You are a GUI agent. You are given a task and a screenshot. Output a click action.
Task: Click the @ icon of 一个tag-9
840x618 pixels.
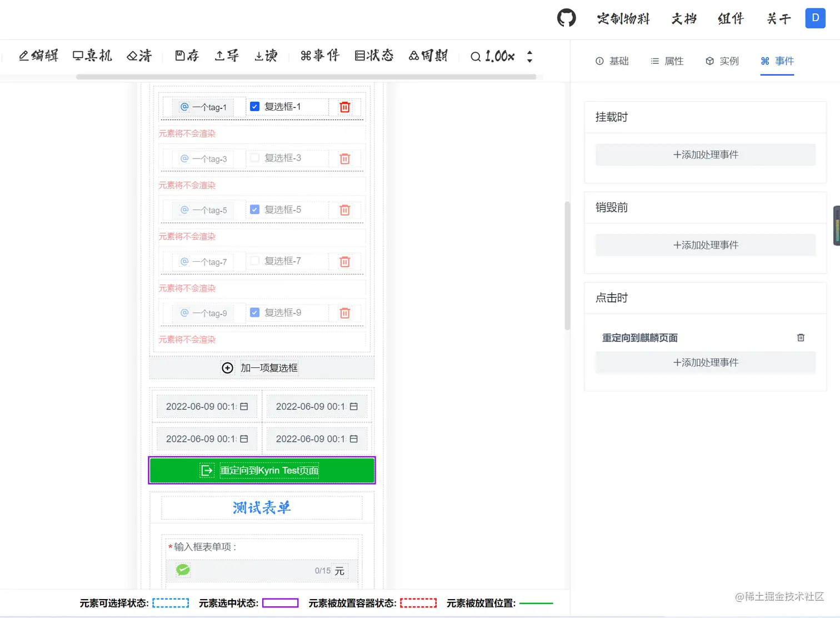(184, 313)
